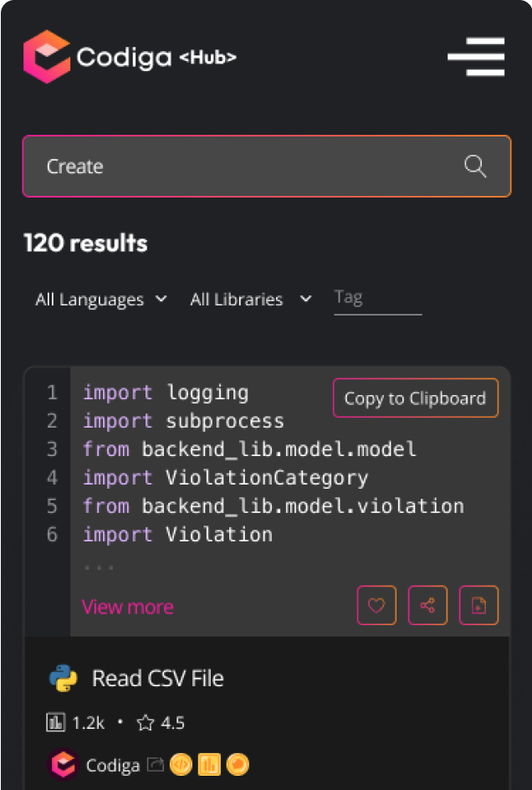Open the Codiga author name link
This screenshot has height=790, width=532.
pyautogui.click(x=113, y=766)
